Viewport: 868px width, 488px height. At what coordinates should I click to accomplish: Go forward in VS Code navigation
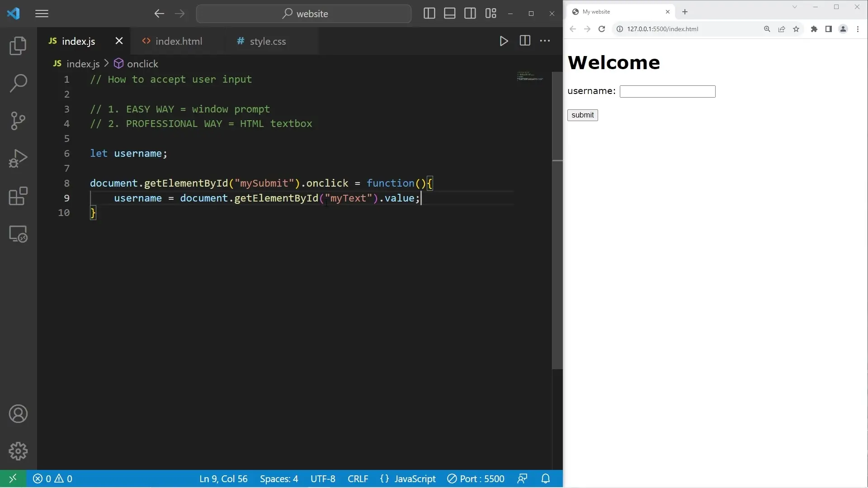click(x=179, y=14)
